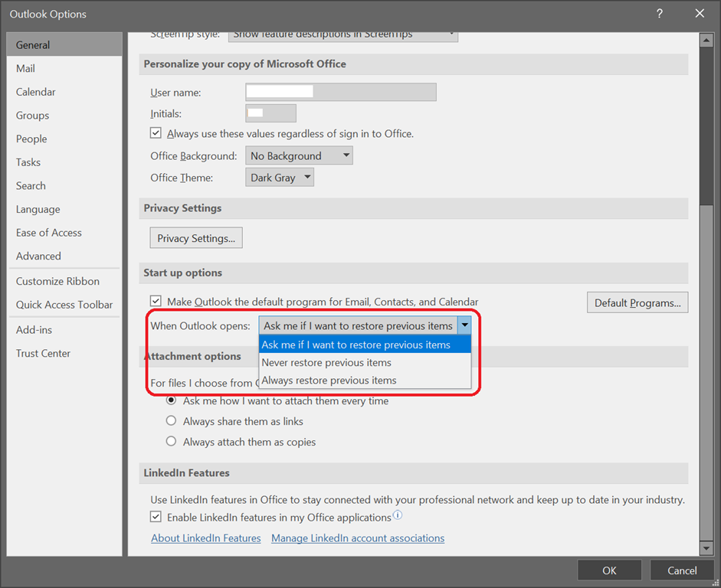Go to Customize Ribbon settings
Screen dimensions: 721x588
pos(57,281)
